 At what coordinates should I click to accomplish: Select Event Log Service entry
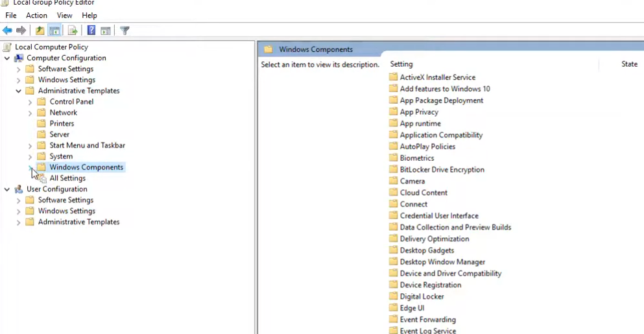[x=427, y=330]
